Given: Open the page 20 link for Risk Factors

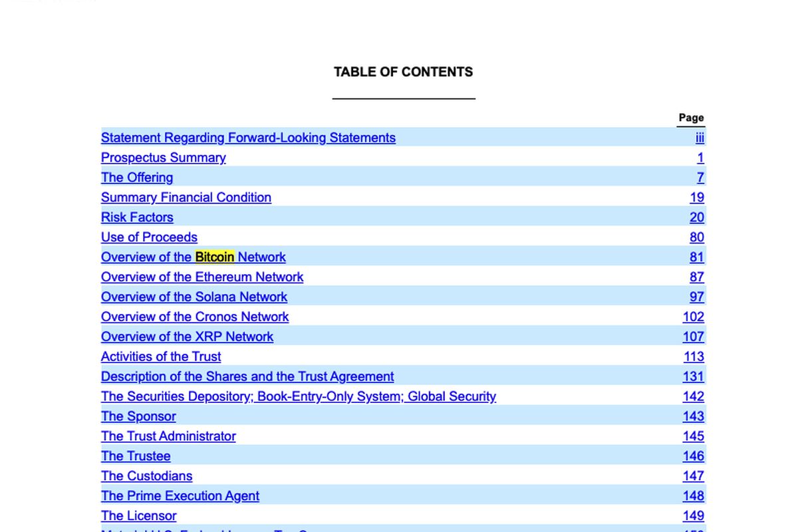Looking at the screenshot, I should (697, 217).
